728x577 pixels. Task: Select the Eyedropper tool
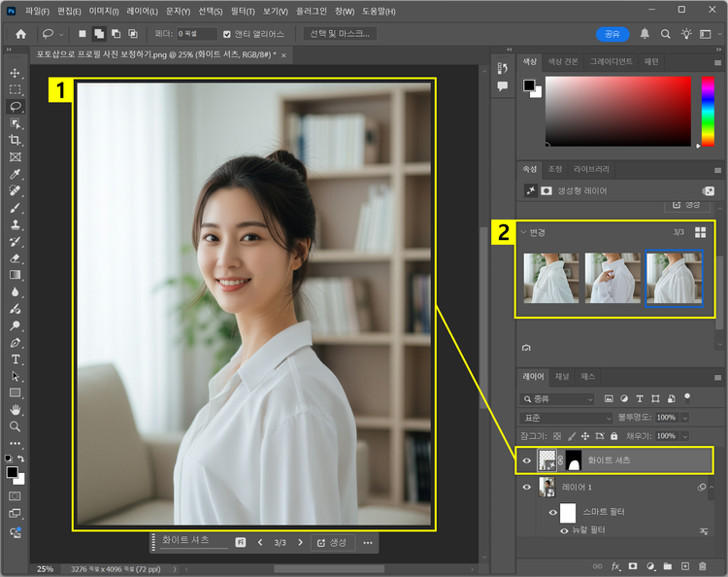coord(15,175)
